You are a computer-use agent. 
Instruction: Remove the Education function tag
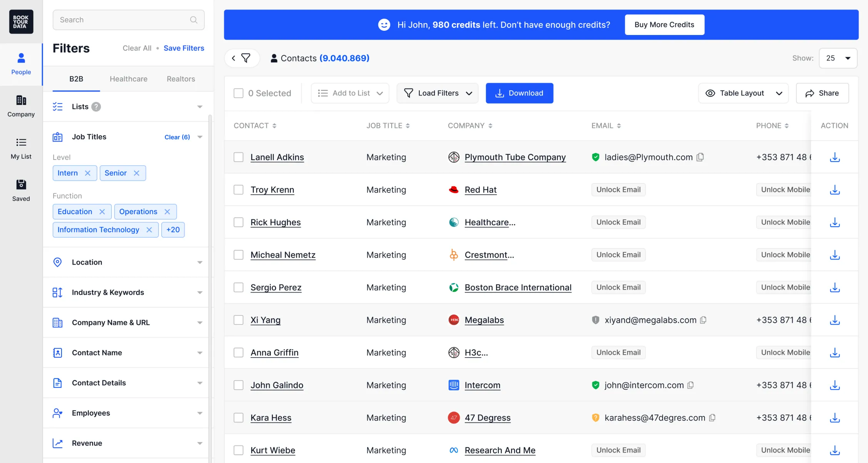tap(102, 212)
